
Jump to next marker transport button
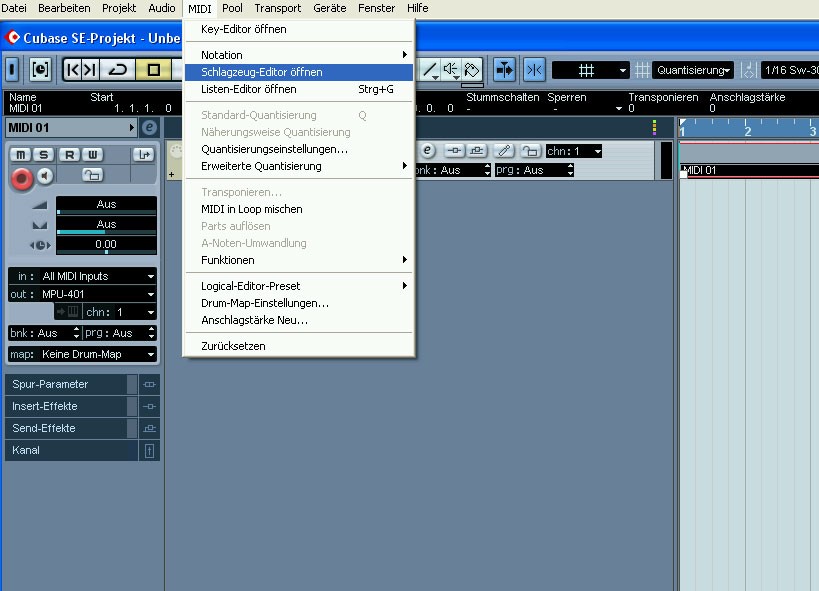point(90,69)
